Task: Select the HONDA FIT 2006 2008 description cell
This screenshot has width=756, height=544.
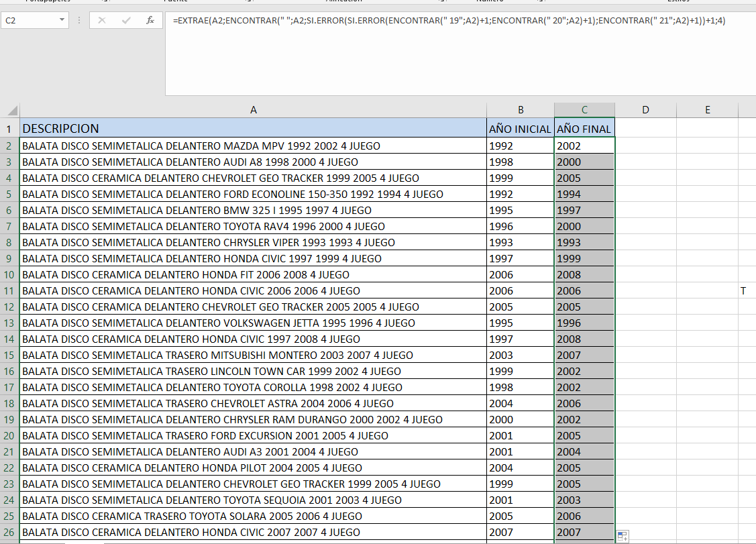Action: coord(253,274)
